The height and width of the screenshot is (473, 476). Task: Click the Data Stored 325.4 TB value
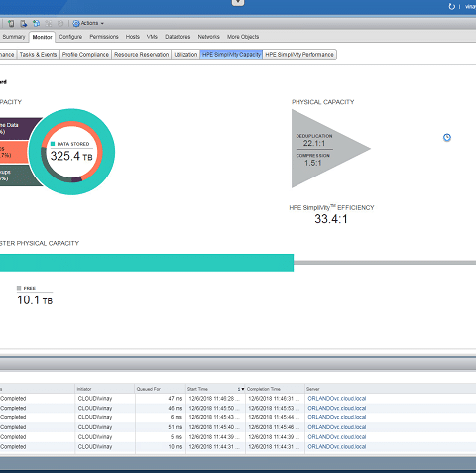point(71,156)
